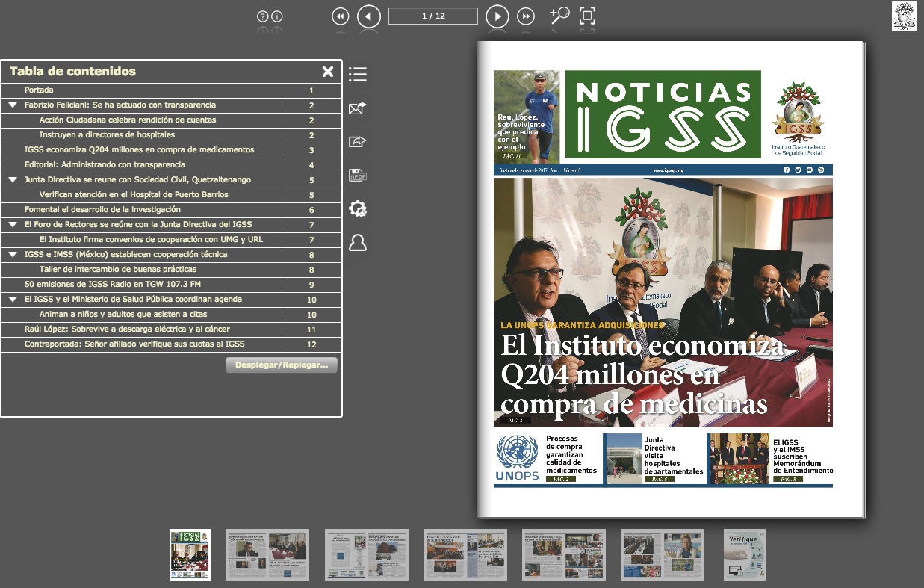Open the help question mark icon

click(262, 16)
